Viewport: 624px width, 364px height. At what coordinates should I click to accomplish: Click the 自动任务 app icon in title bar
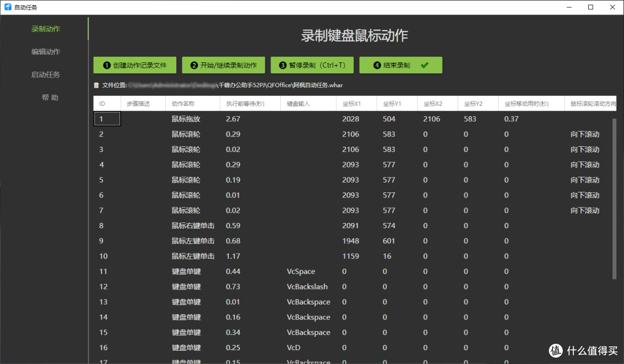click(x=8, y=7)
